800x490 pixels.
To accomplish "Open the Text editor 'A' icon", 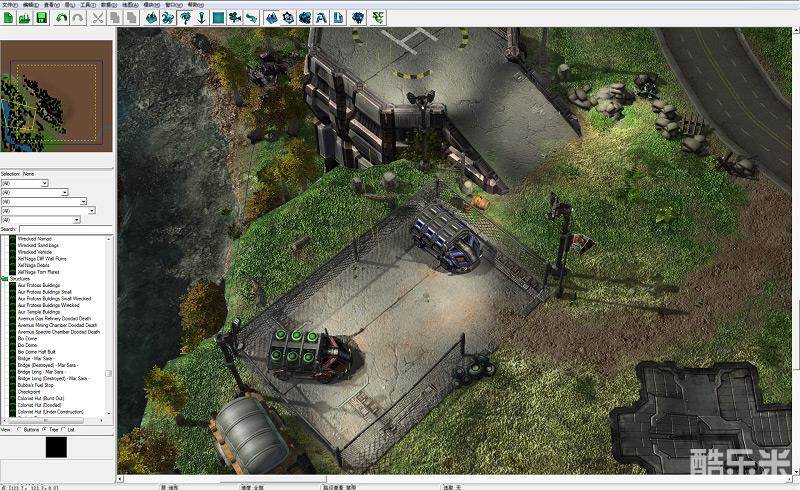I will (321, 18).
